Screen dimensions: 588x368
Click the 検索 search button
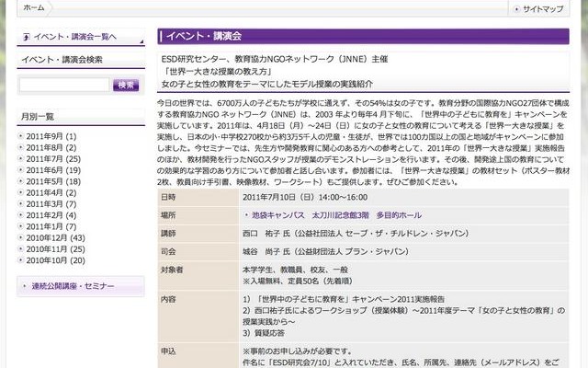tap(126, 85)
